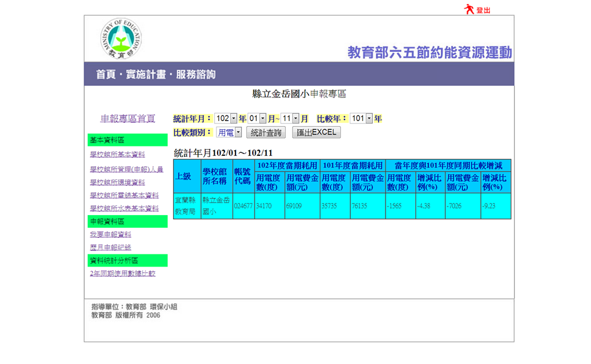
Task: Click the table value 35735
Action: tap(330, 206)
